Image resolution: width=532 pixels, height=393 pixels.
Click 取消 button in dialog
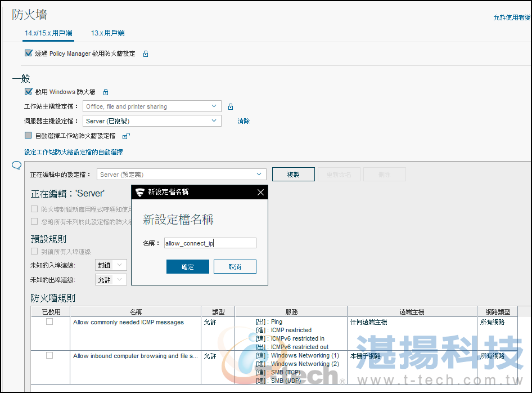pos(235,267)
